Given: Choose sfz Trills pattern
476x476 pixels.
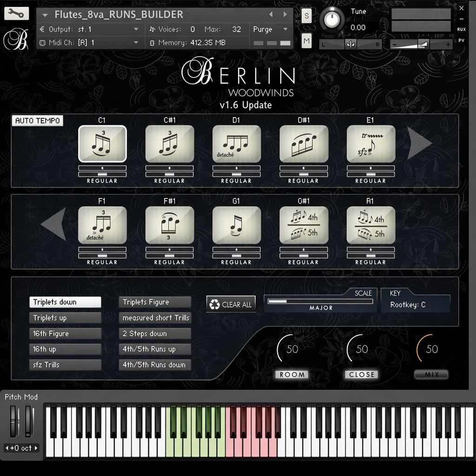Looking at the screenshot, I should click(65, 364).
